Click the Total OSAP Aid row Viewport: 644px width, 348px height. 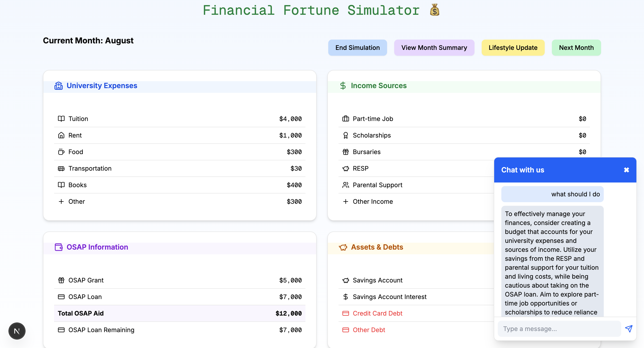click(180, 313)
